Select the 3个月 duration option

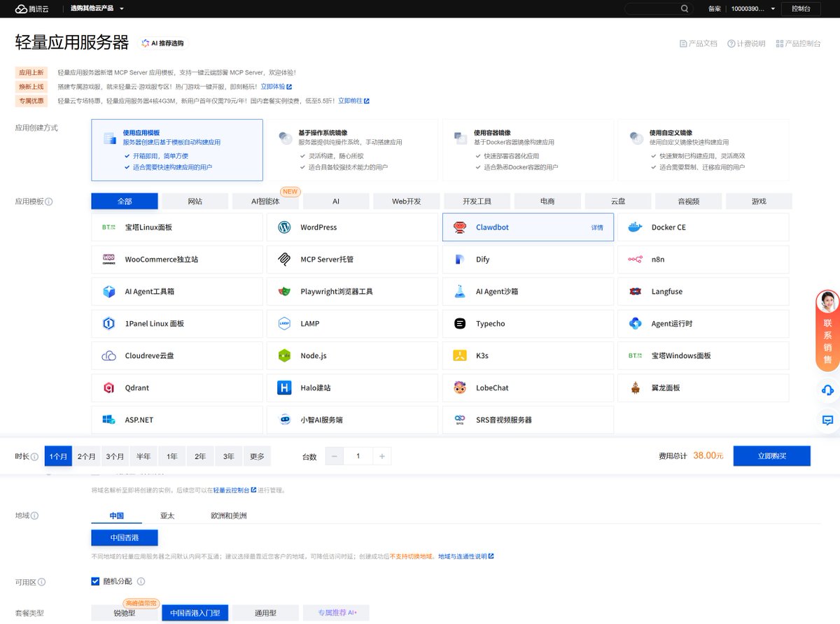115,456
